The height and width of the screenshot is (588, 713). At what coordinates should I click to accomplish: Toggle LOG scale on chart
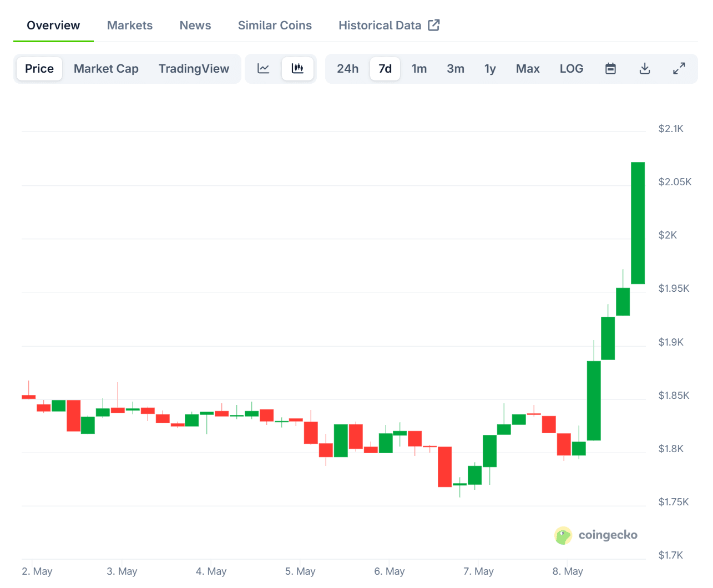click(x=572, y=69)
